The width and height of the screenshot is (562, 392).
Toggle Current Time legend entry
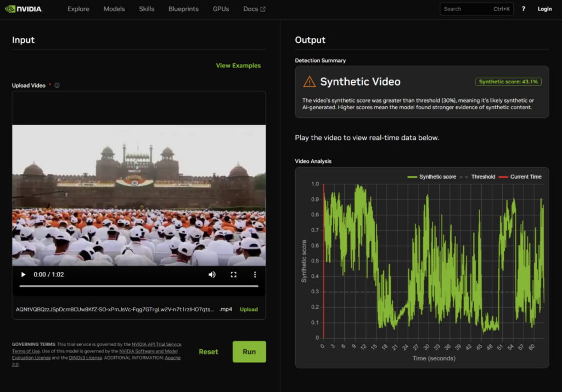pyautogui.click(x=520, y=177)
